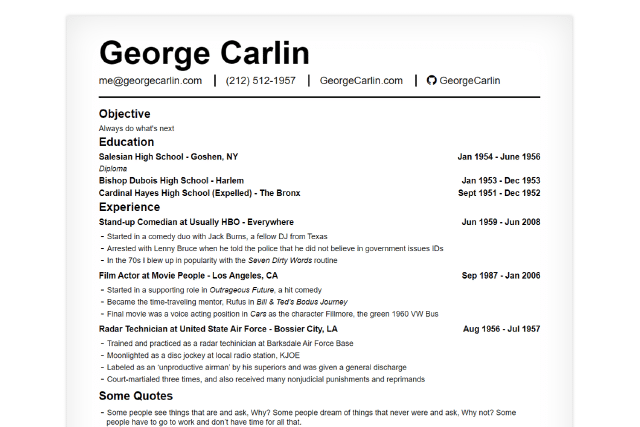Click the Seven Dirty Words bullet point

click(x=221, y=260)
